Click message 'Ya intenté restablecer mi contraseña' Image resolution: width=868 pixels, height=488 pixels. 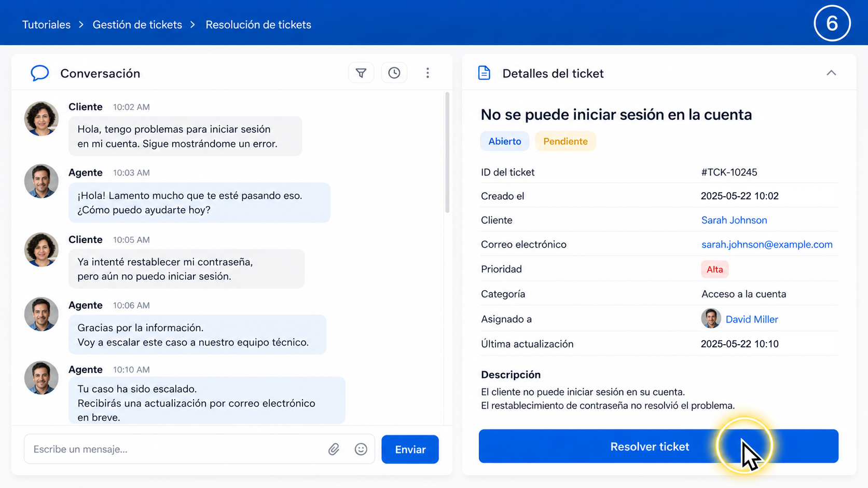point(186,269)
